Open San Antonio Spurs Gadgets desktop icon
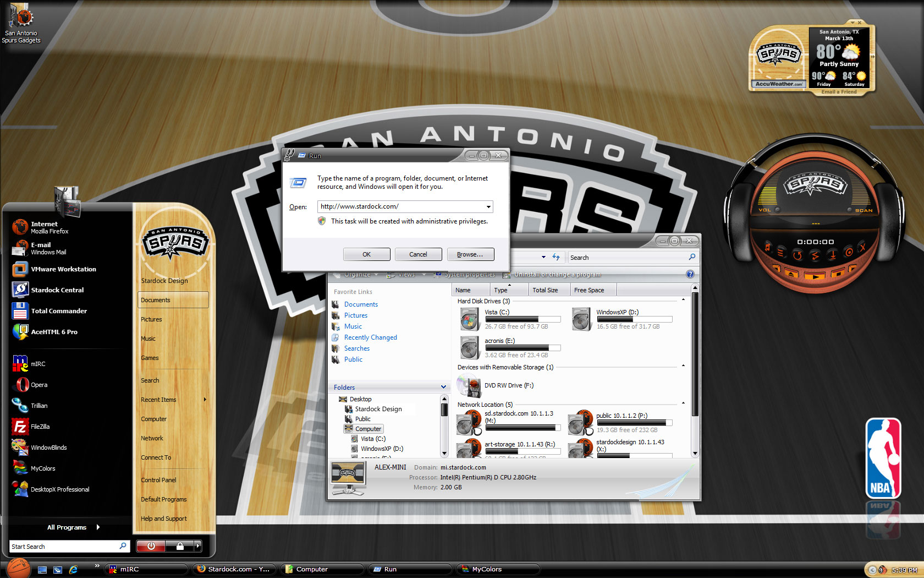Image resolution: width=924 pixels, height=578 pixels. (x=21, y=23)
